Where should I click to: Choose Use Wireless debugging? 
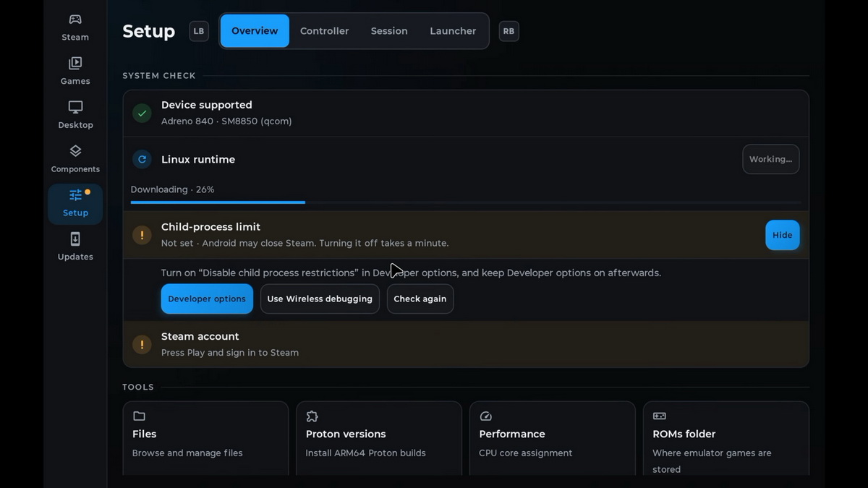320,299
